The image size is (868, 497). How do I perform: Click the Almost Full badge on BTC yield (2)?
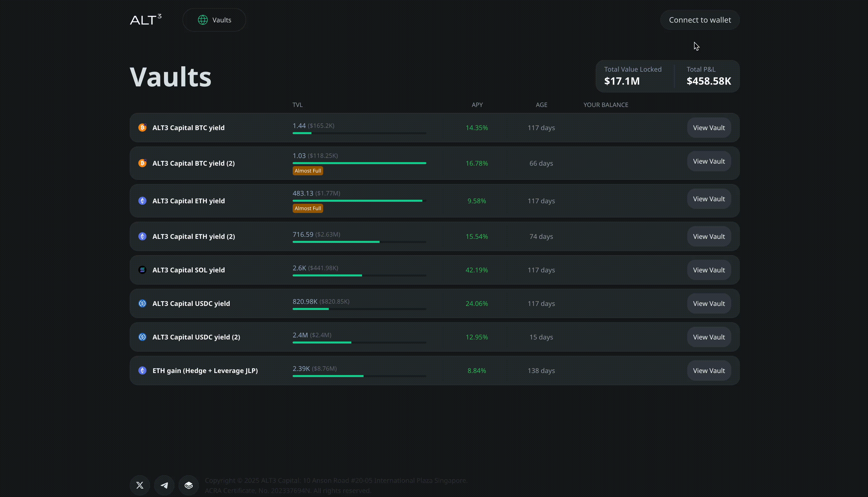pyautogui.click(x=308, y=171)
